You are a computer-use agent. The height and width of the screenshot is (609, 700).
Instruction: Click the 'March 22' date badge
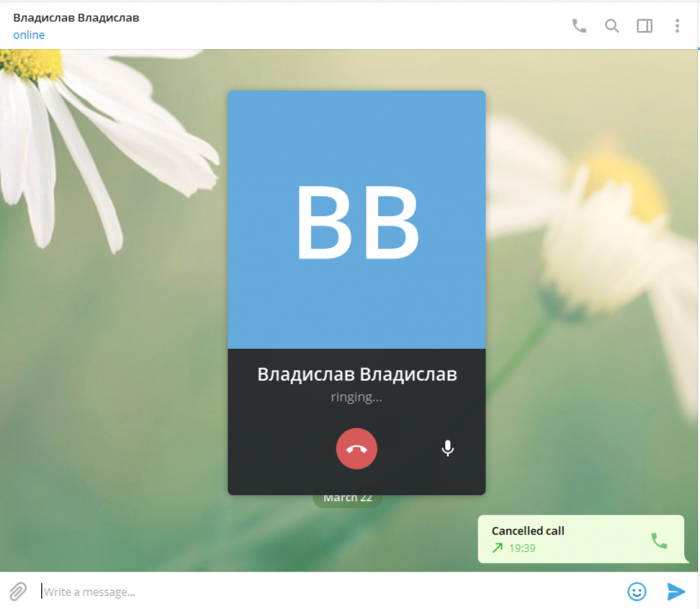click(347, 499)
